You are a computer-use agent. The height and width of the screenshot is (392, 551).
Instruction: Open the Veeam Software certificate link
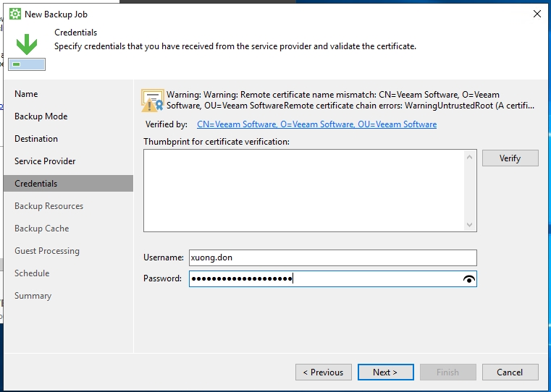(316, 124)
